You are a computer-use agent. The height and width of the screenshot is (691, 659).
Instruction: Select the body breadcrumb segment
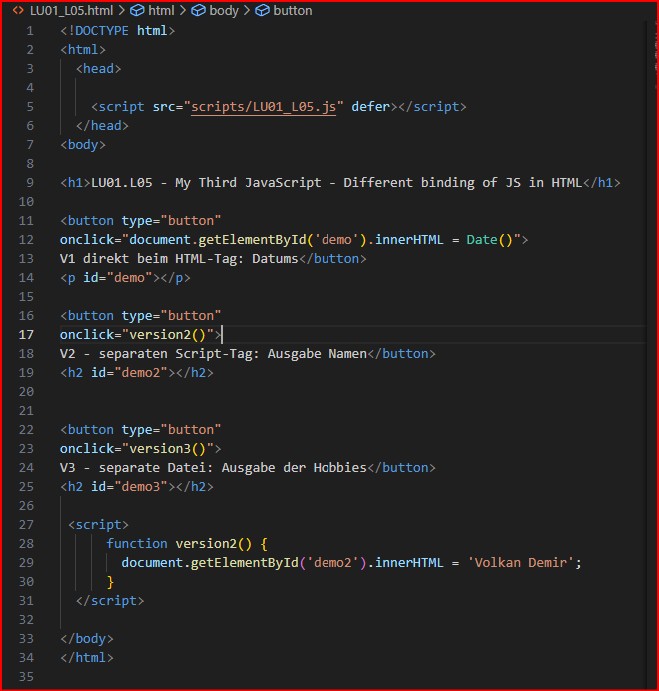[223, 11]
